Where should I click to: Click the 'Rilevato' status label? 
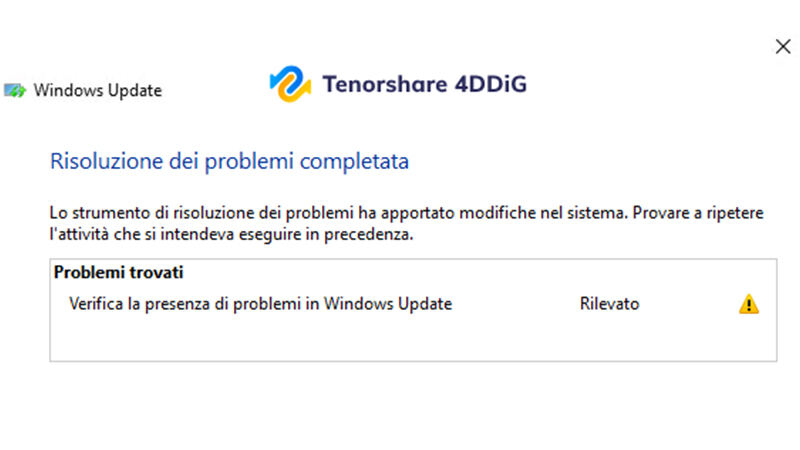point(609,304)
